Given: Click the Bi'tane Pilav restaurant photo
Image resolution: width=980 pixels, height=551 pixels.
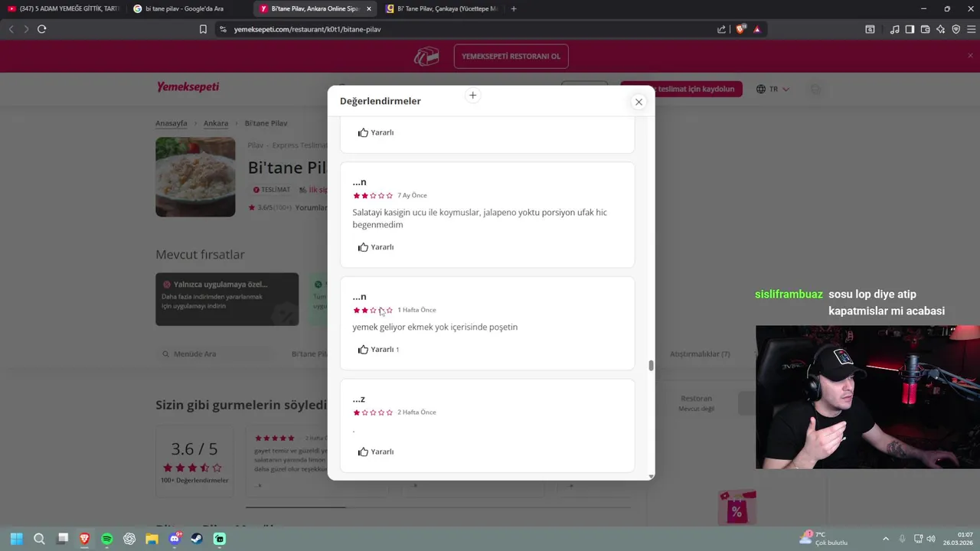Looking at the screenshot, I should [195, 177].
